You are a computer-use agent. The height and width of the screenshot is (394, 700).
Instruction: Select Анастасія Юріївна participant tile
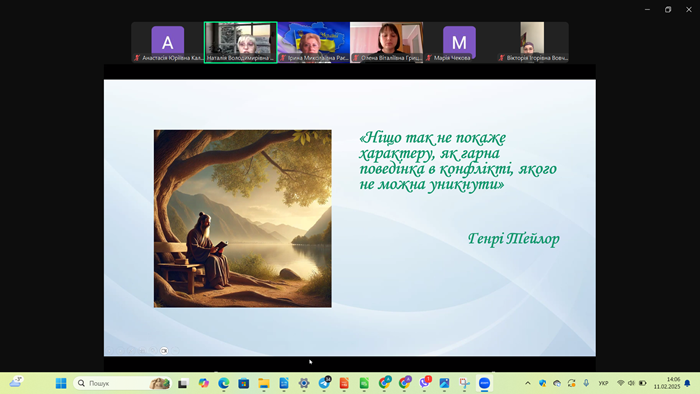tap(167, 42)
